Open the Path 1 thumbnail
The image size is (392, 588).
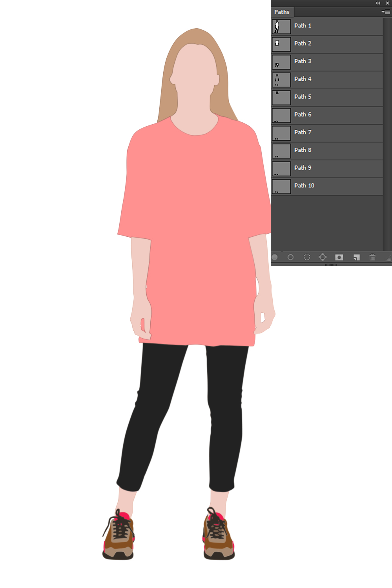click(x=281, y=26)
